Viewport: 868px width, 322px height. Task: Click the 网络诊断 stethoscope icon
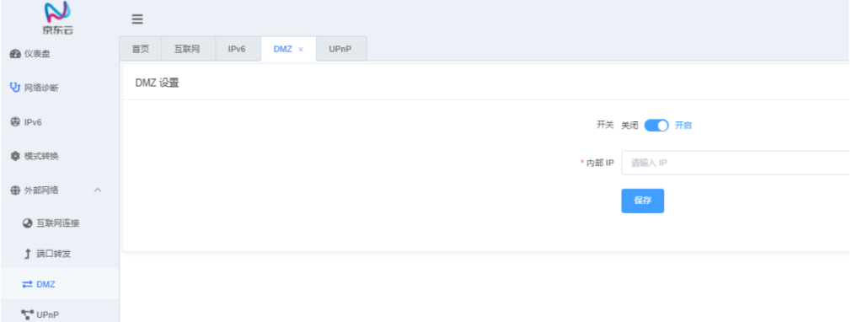15,88
